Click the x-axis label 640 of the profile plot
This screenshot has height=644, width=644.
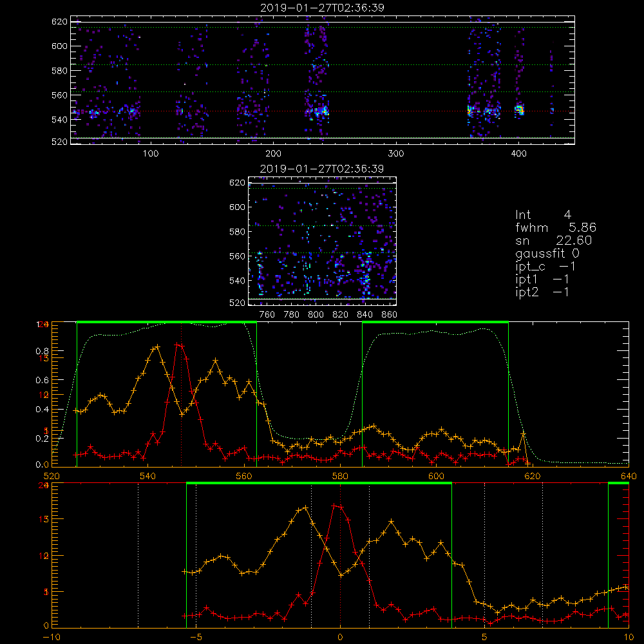pos(629,476)
